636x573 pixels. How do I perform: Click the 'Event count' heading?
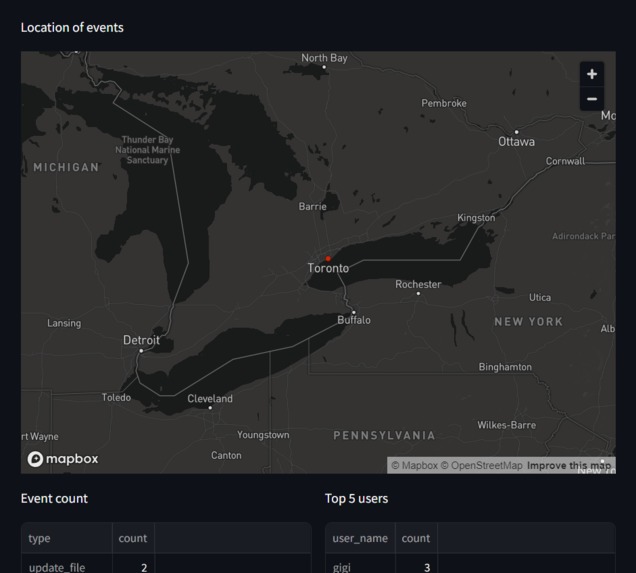pyautogui.click(x=54, y=498)
